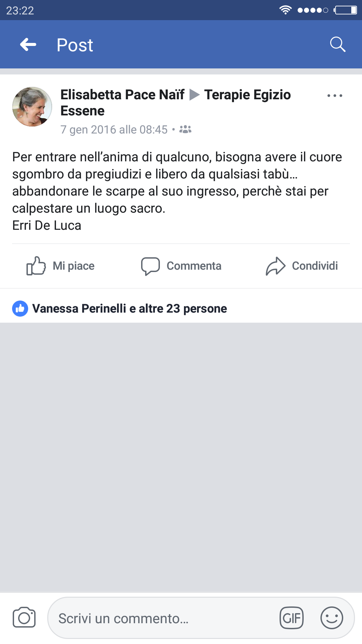This screenshot has width=362, height=644.
Task: Tap the Condividi label
Action: coord(315,266)
